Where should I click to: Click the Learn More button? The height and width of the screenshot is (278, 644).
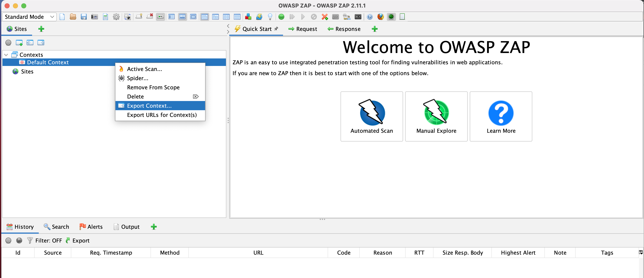tap(501, 116)
